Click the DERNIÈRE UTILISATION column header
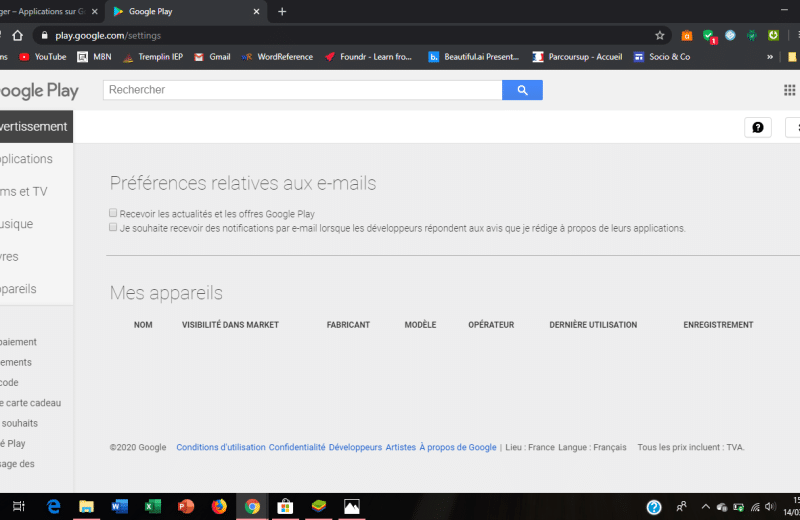 (593, 325)
